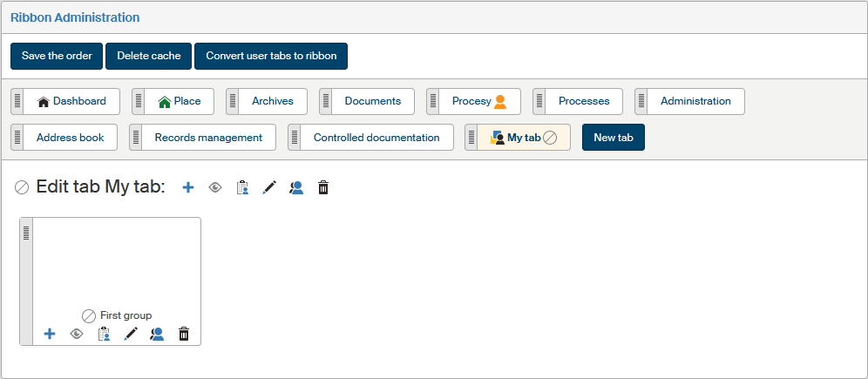Open the Records management tab
868x379 pixels.
[207, 138]
